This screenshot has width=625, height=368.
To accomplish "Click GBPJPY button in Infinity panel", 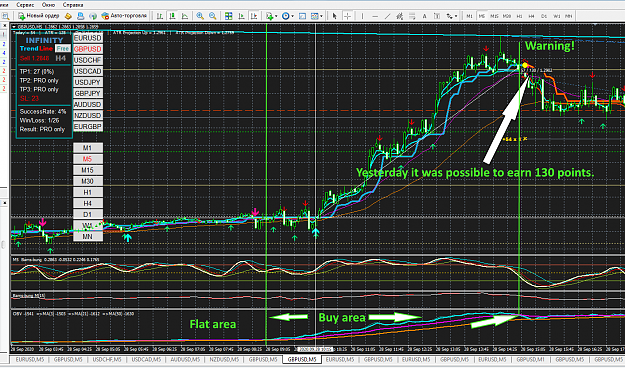I will click(x=88, y=93).
